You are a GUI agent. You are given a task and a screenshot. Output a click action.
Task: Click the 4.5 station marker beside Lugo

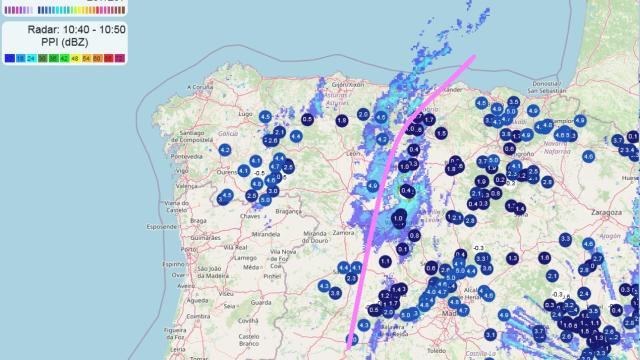pos(265,117)
